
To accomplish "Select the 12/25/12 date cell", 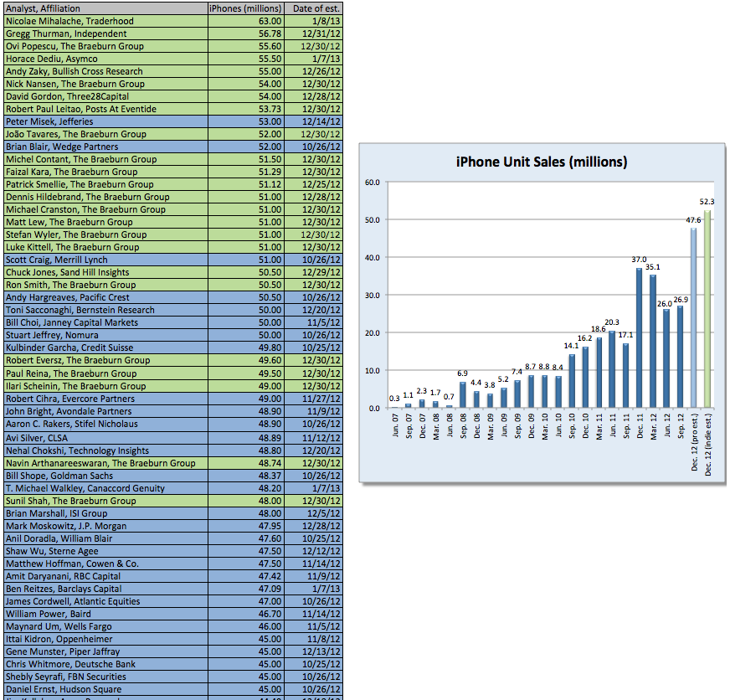I will pyautogui.click(x=313, y=184).
